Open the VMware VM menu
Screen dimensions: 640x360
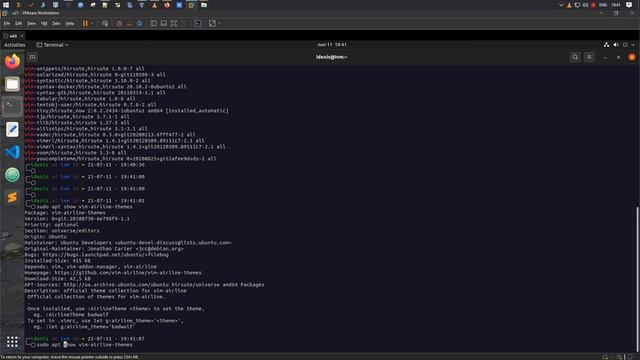pos(44,24)
